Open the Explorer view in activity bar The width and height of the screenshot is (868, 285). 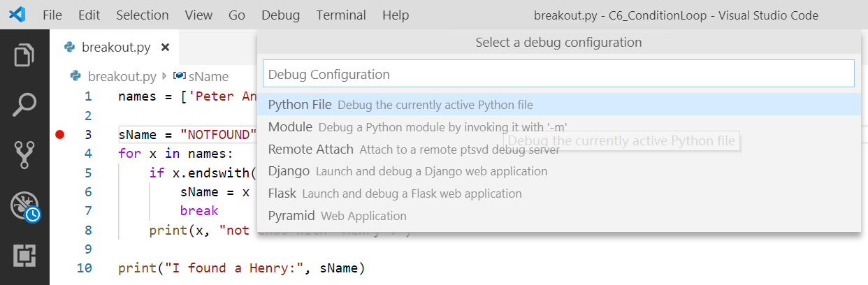(24, 56)
